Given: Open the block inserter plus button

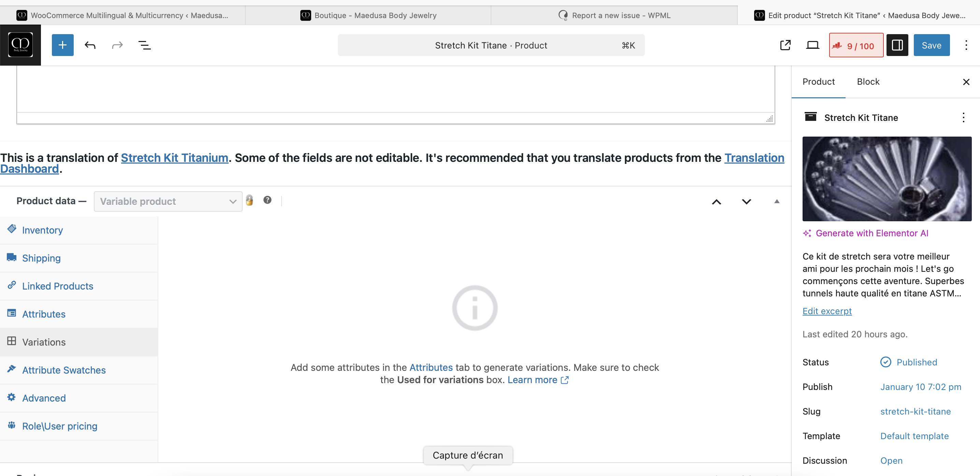Looking at the screenshot, I should (x=62, y=45).
